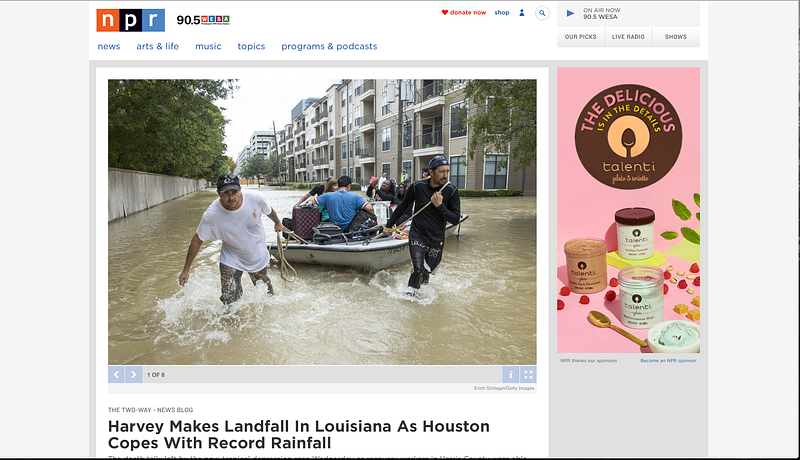Click the NPR logo

pos(131,20)
